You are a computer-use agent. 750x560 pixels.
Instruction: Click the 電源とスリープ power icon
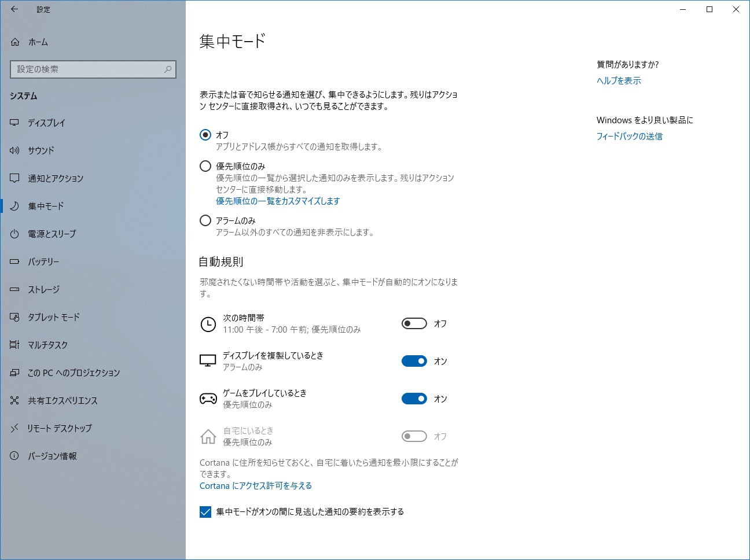pyautogui.click(x=14, y=234)
